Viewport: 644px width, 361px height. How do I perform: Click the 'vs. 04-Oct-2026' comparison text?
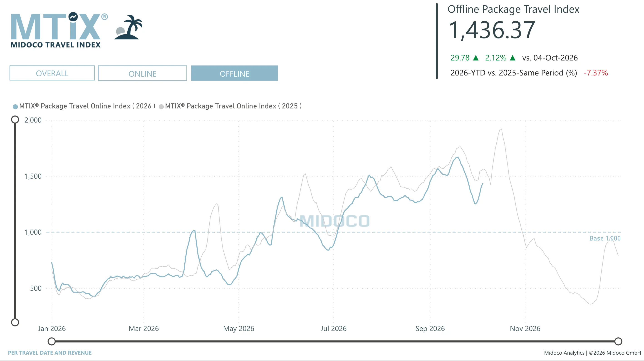pyautogui.click(x=550, y=58)
